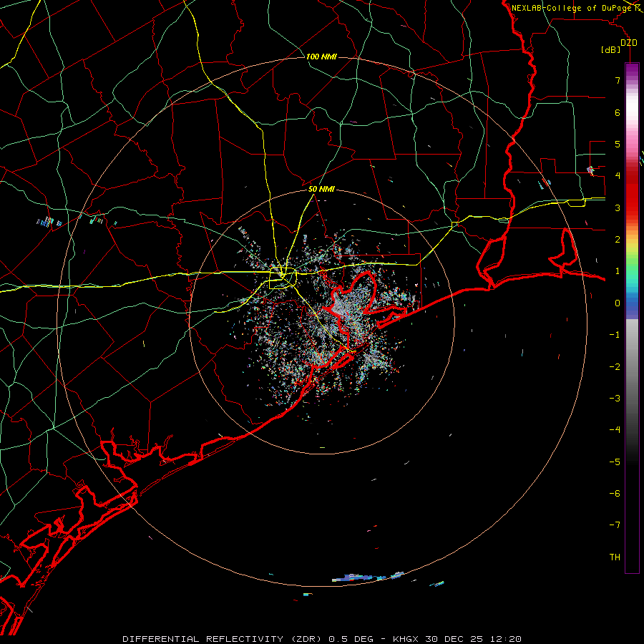The image size is (644, 644).
Task: Click the TH threshold label on scale
Action: (x=615, y=557)
